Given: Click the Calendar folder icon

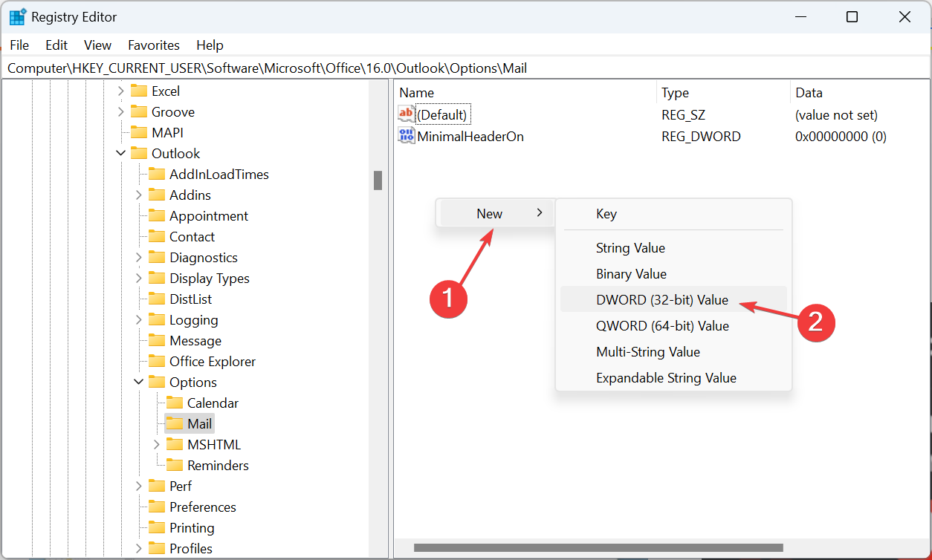Looking at the screenshot, I should coord(175,403).
